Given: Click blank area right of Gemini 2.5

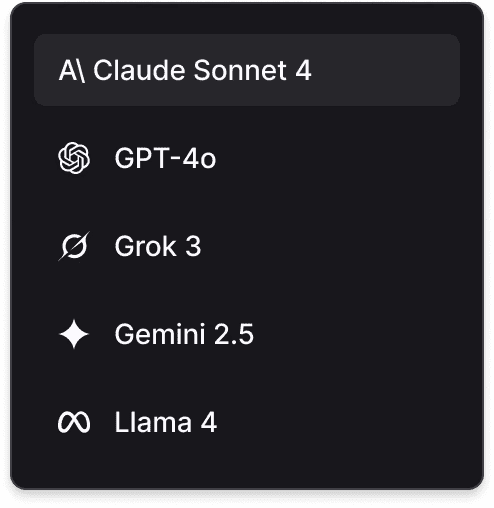Looking at the screenshot, I should coord(357,334).
